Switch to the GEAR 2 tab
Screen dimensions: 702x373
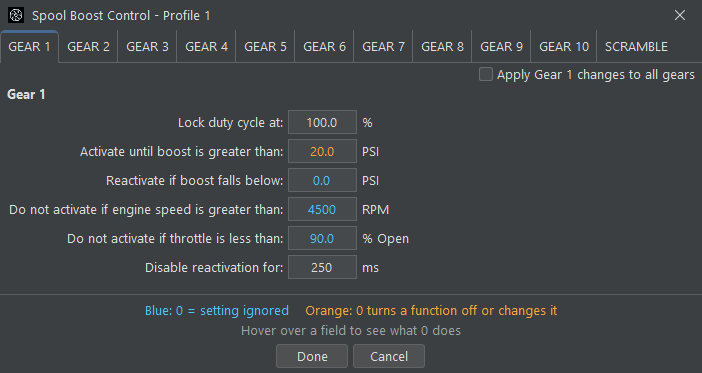(88, 47)
